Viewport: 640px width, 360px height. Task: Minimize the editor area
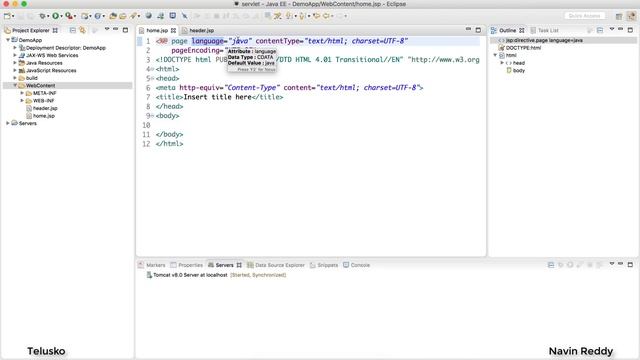coord(469,29)
